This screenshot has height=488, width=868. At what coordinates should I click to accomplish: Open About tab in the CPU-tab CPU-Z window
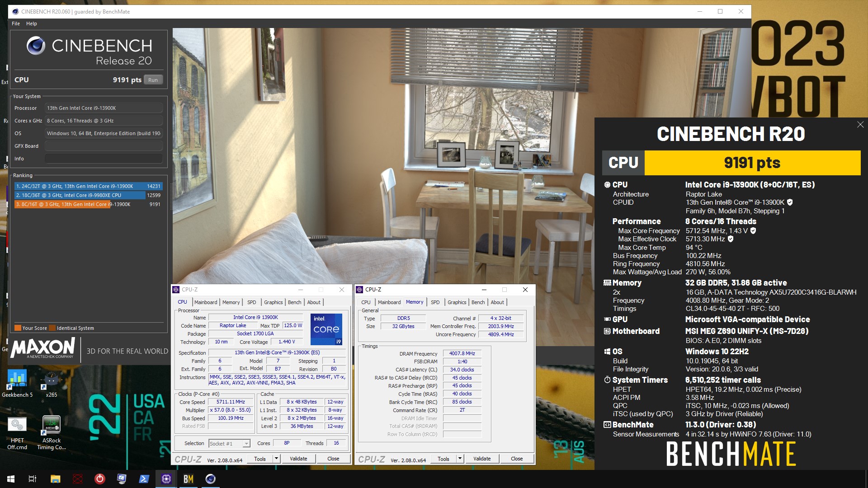point(314,302)
